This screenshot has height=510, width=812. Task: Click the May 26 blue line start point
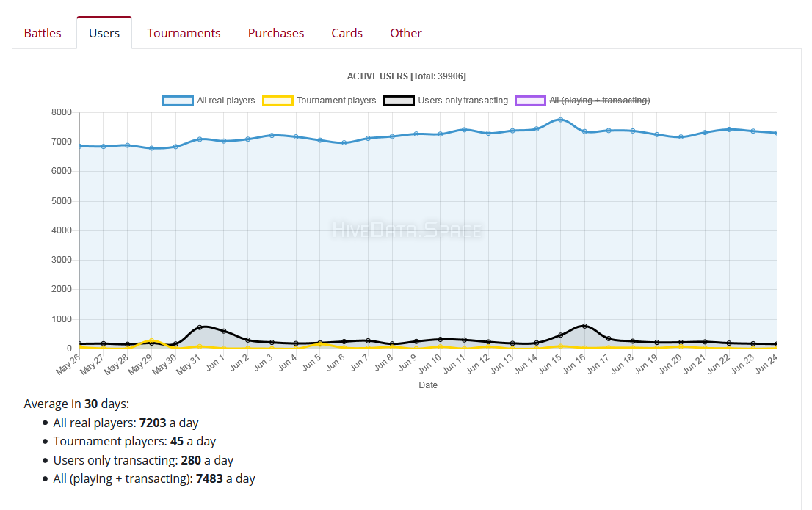[80, 147]
